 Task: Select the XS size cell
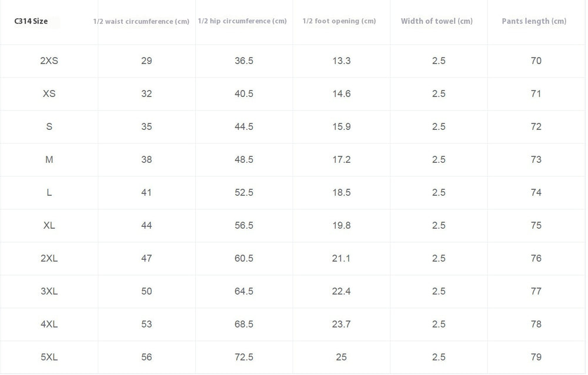point(49,94)
